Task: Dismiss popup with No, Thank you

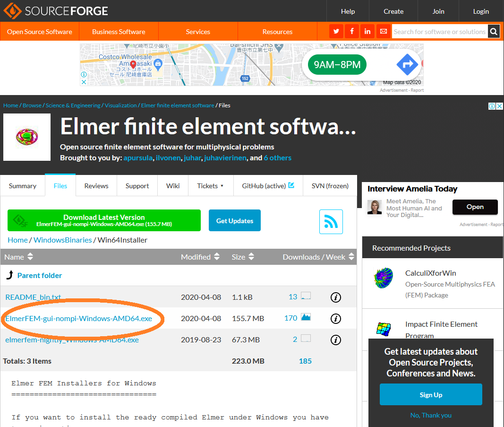Action: [431, 415]
